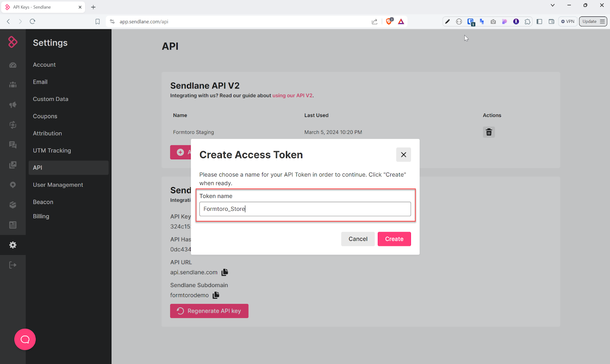610x364 pixels.
Task: Close the API Keys - Sendlane tab
Action: point(80,7)
